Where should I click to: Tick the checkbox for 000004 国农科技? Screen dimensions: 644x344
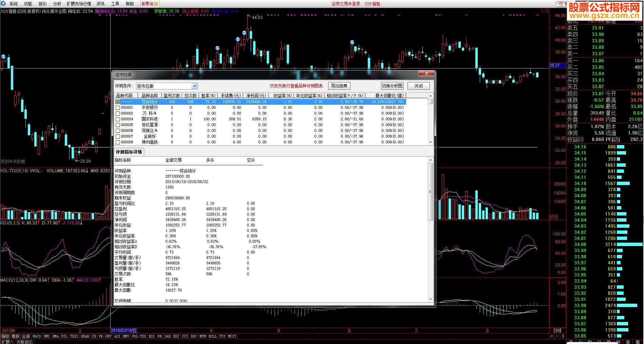click(x=118, y=119)
